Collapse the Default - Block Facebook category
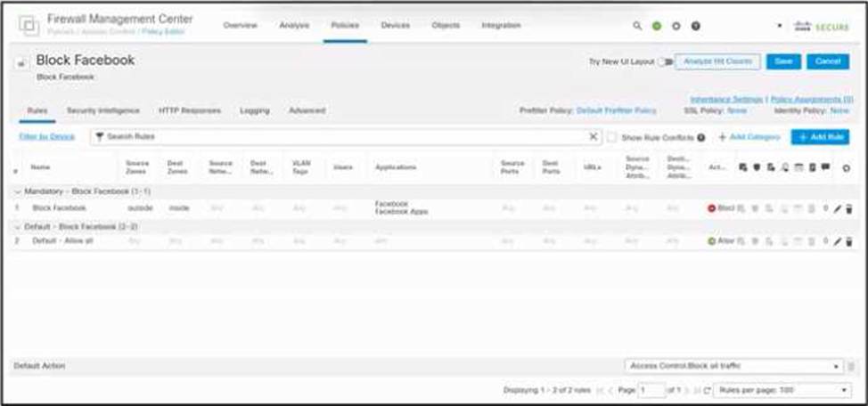The height and width of the screenshot is (406, 868). [x=17, y=227]
